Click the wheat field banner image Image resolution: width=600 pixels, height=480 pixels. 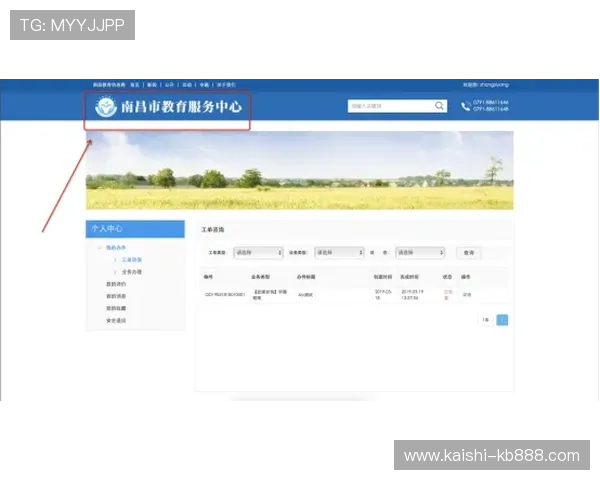[300, 170]
